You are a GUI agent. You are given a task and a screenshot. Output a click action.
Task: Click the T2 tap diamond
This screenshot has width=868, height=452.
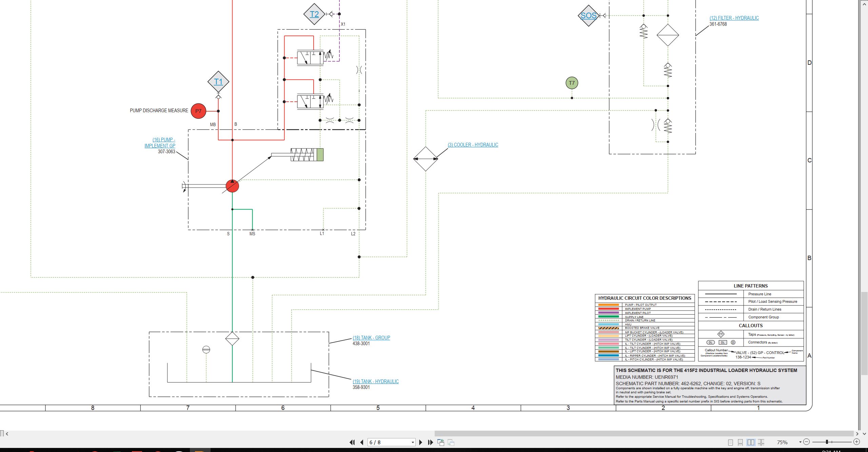click(314, 14)
